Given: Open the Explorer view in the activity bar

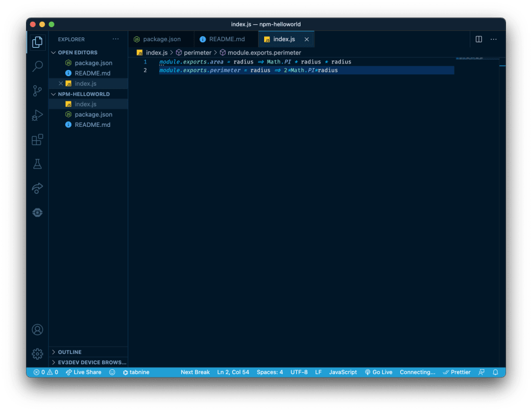Looking at the screenshot, I should coord(37,42).
